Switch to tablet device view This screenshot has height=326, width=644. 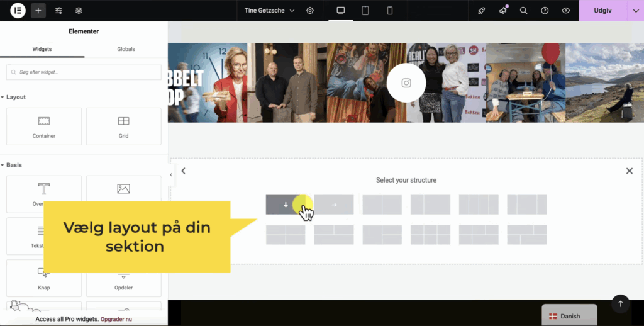pos(365,11)
